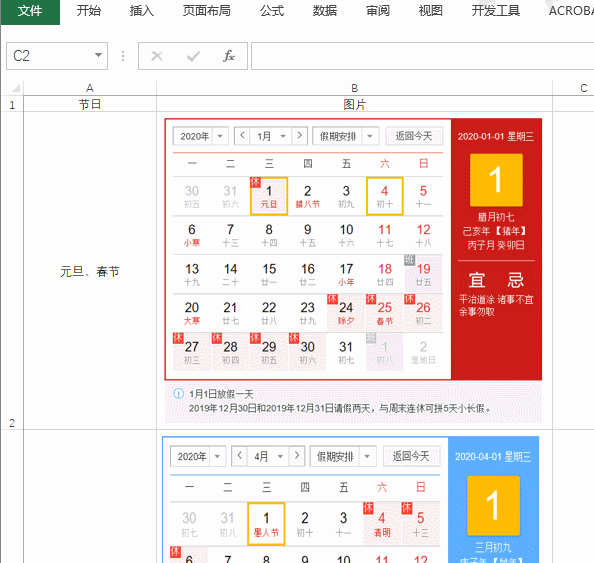Click the info icon beside 1月1日放假一天

[178, 394]
